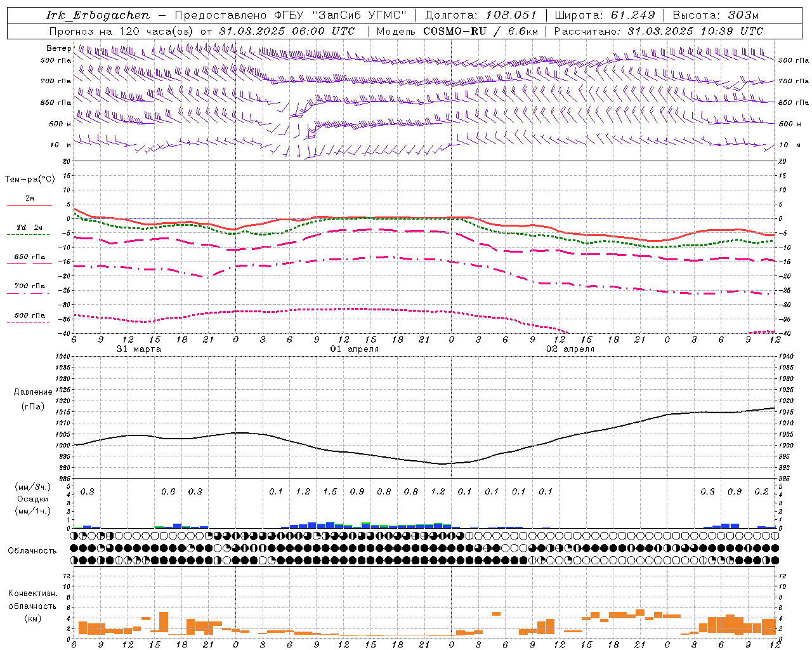Click the Td 2м dew point legend label

pyautogui.click(x=30, y=227)
